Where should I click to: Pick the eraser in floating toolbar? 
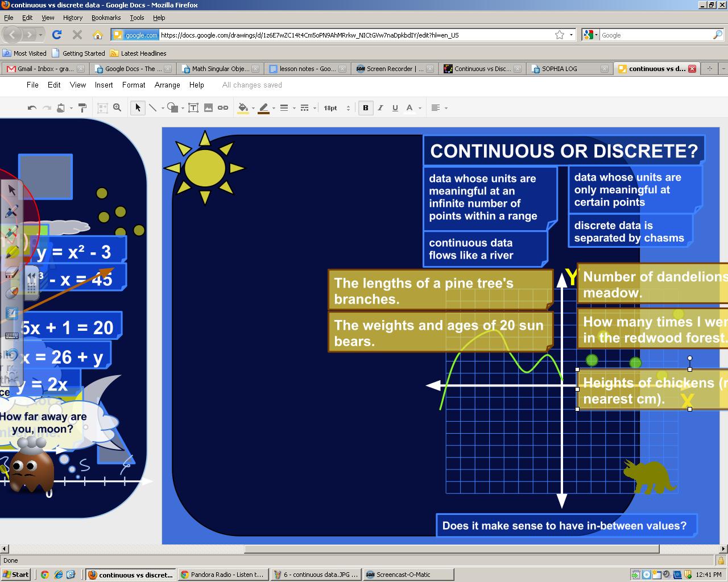point(12,273)
